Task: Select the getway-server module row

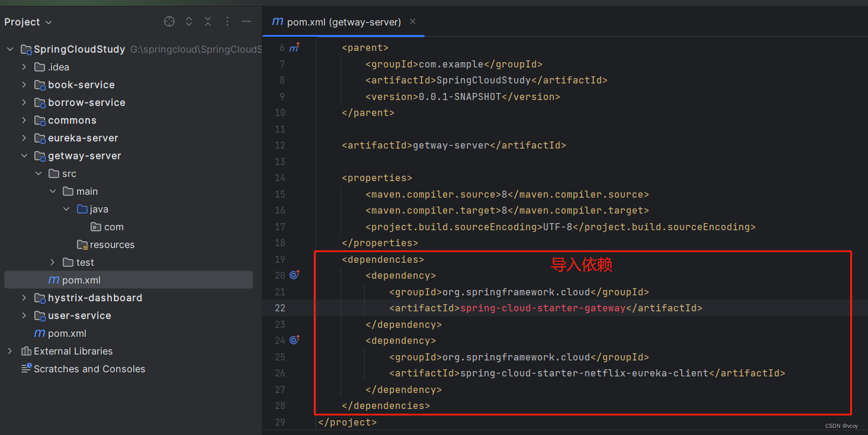Action: pyautogui.click(x=85, y=156)
